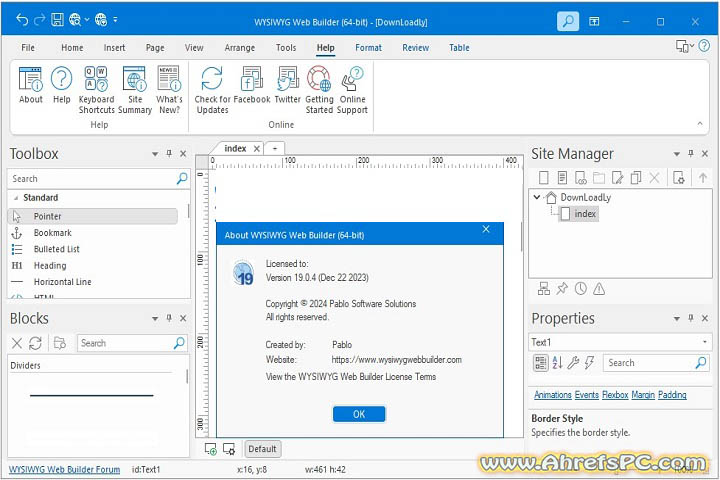The image size is (720, 480).
Task: Click the Default breakpoint button
Action: (262, 449)
